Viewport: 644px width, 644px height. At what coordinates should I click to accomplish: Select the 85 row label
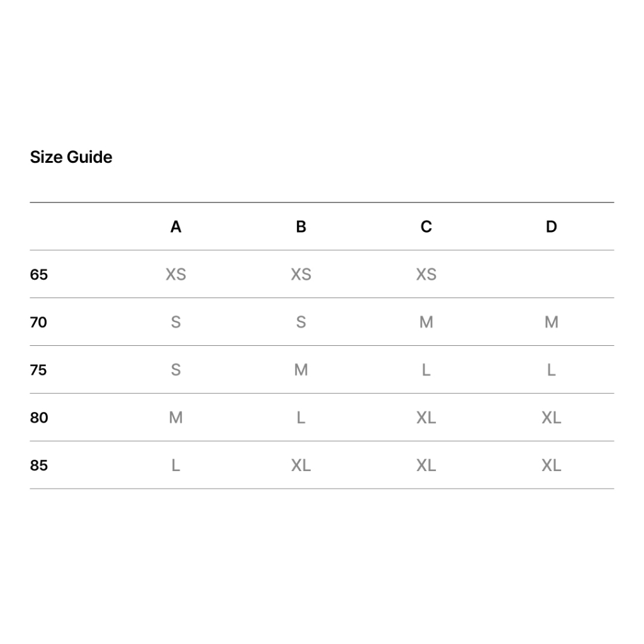[39, 465]
